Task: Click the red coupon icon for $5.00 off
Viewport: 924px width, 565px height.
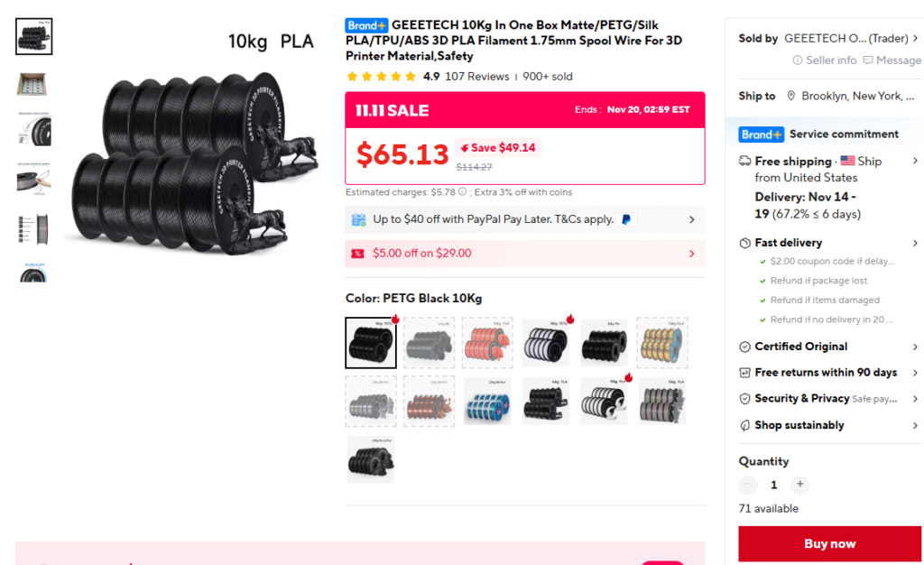Action: click(357, 254)
